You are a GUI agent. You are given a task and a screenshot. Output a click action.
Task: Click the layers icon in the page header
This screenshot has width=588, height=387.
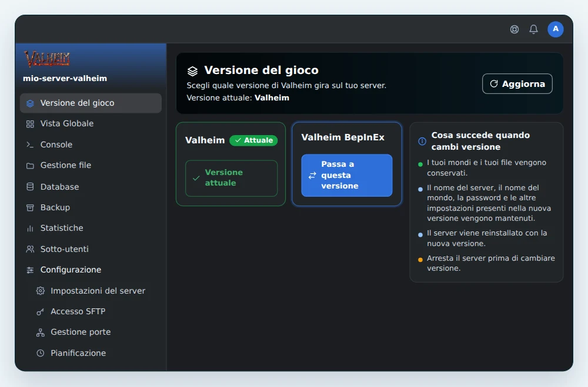tap(192, 71)
